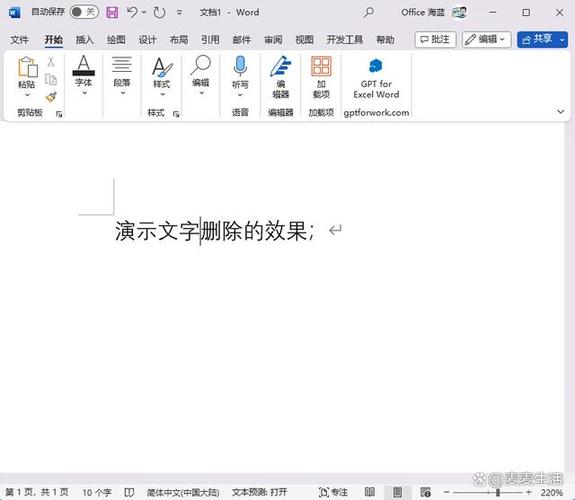Viewport: 575px width, 500px height.
Task: Undo the last action
Action: click(132, 12)
